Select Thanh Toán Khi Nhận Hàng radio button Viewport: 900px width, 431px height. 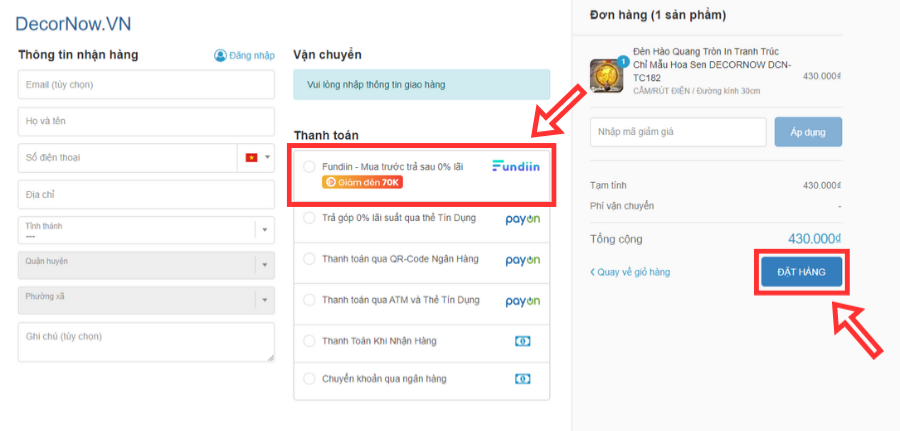[309, 341]
